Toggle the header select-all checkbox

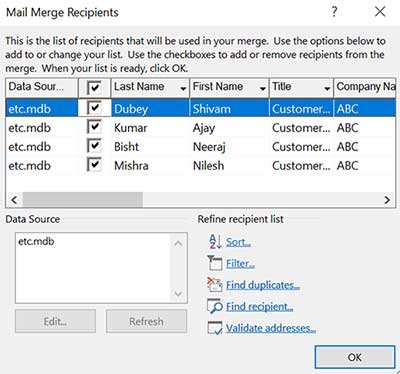click(94, 88)
